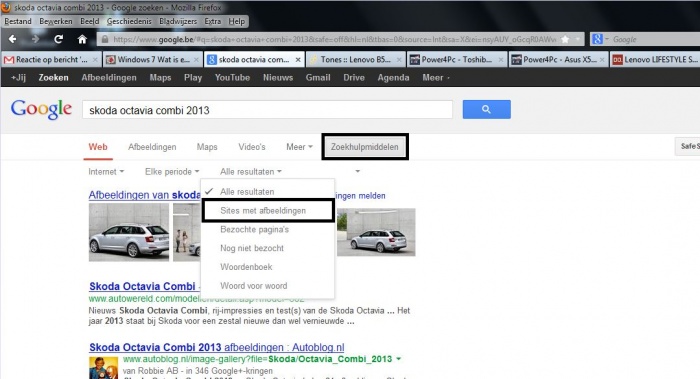Open the Elke periode dropdown
Image resolution: width=700 pixels, height=379 pixels.
coord(172,171)
